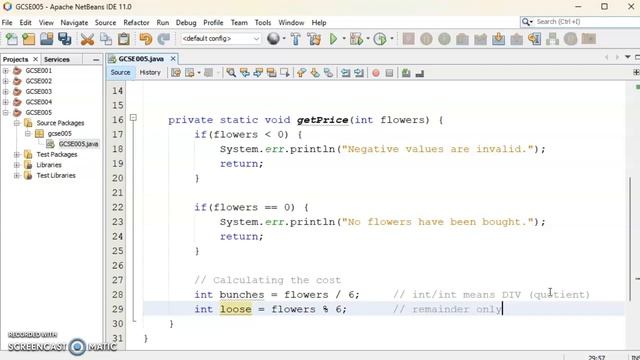Click the Debug Project icon

click(356, 39)
